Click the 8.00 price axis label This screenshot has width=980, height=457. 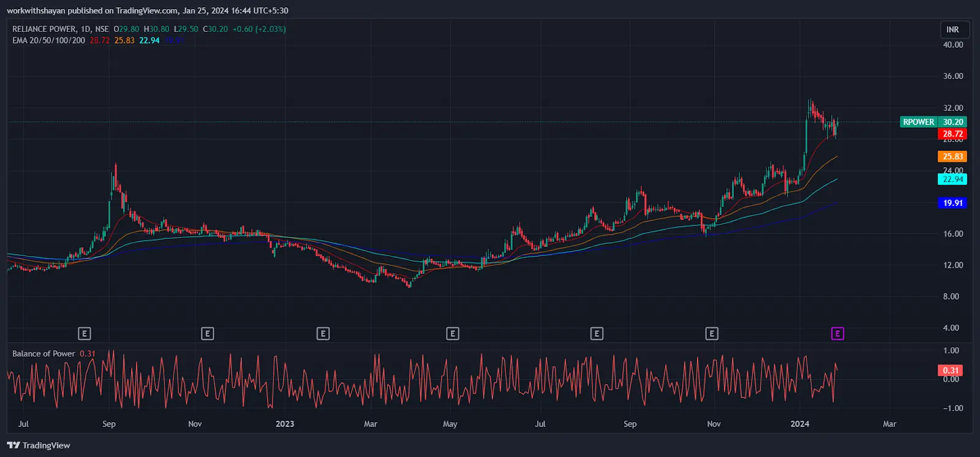(951, 296)
